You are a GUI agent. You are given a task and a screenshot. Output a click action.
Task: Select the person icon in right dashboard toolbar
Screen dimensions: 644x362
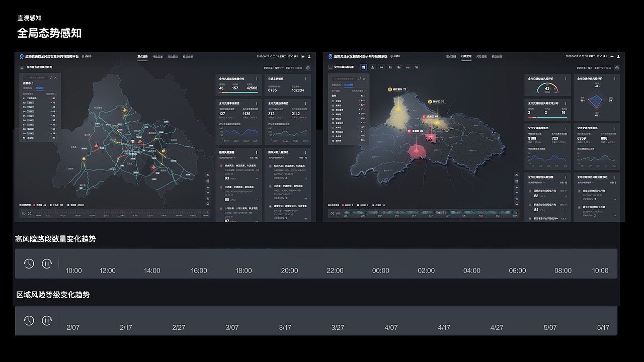(373, 67)
